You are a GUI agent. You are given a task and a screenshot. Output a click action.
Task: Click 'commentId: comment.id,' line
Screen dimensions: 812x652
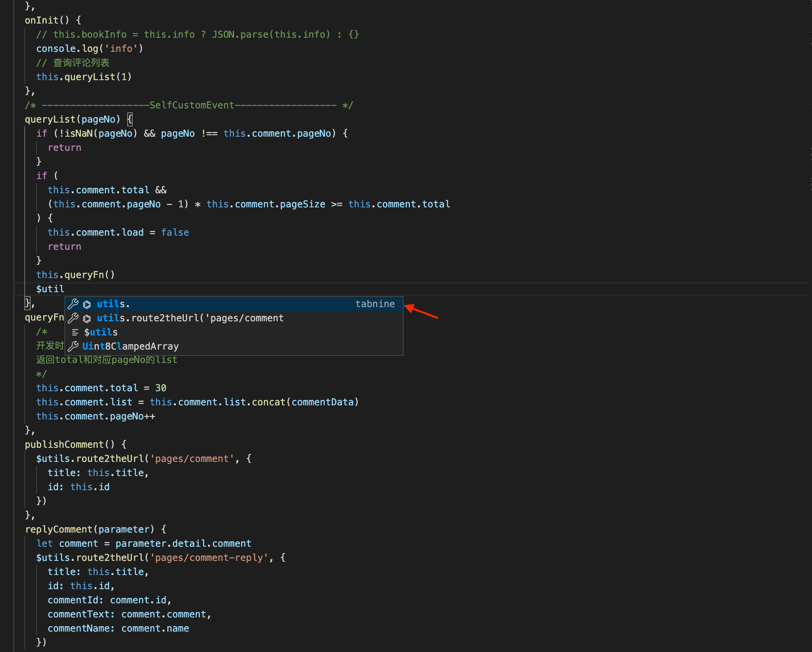pyautogui.click(x=110, y=600)
